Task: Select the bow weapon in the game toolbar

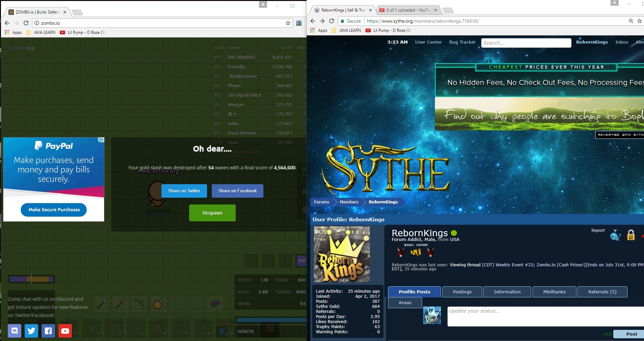Action: coord(139,303)
